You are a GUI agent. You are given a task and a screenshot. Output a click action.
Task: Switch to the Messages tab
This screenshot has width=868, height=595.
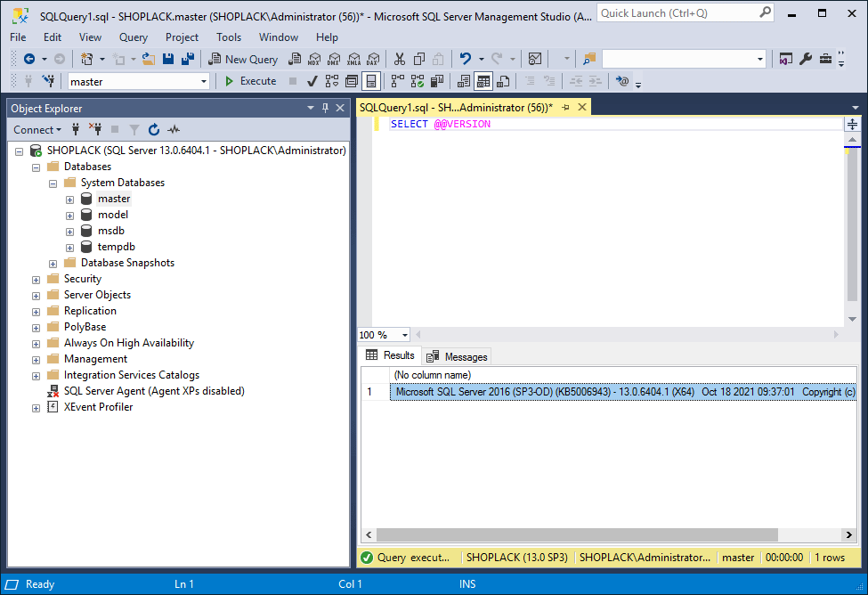tap(458, 357)
